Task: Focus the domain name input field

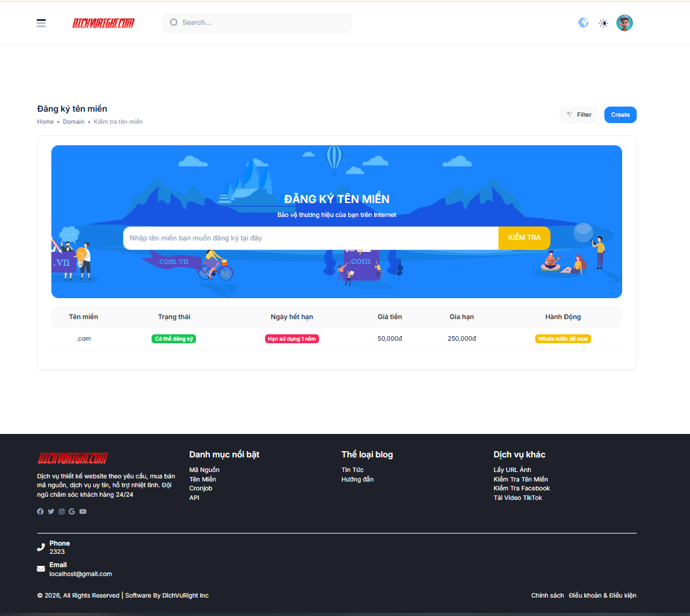Action: (x=311, y=238)
